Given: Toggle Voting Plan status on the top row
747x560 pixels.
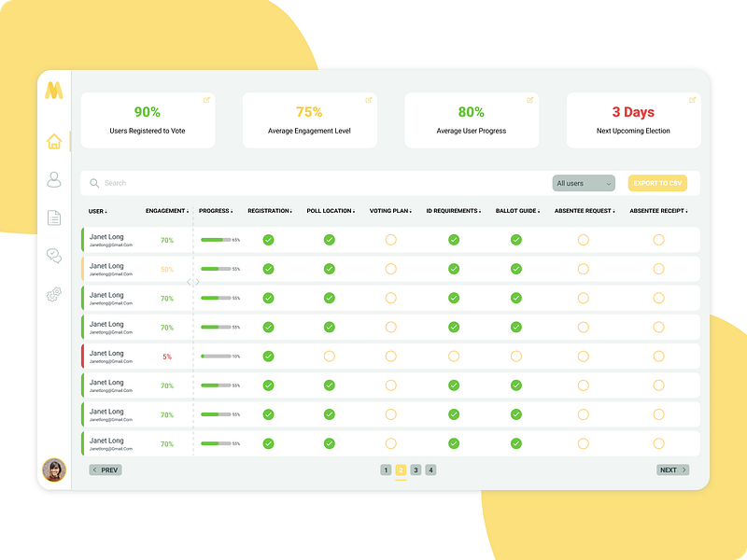Looking at the screenshot, I should click(391, 239).
